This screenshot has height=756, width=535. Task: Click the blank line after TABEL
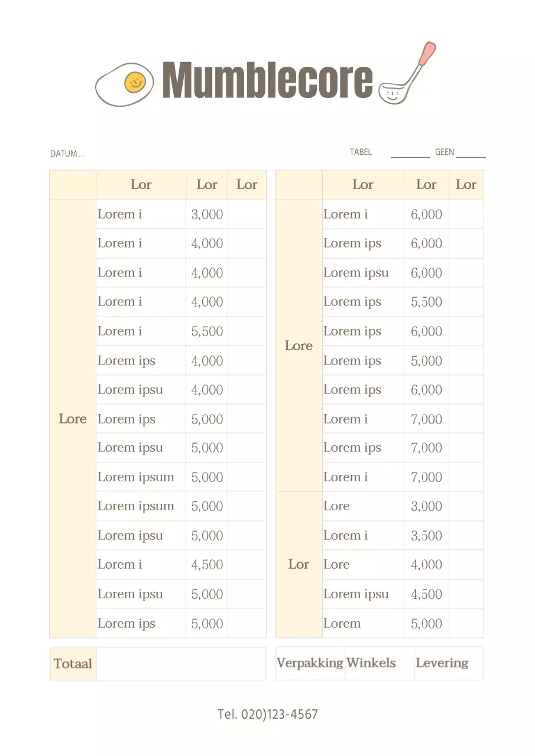(x=410, y=154)
